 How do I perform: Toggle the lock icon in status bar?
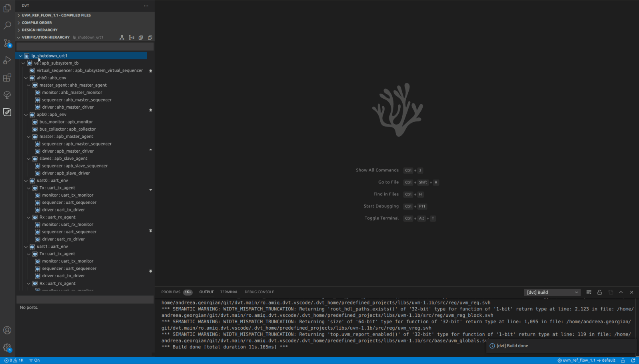point(623,360)
